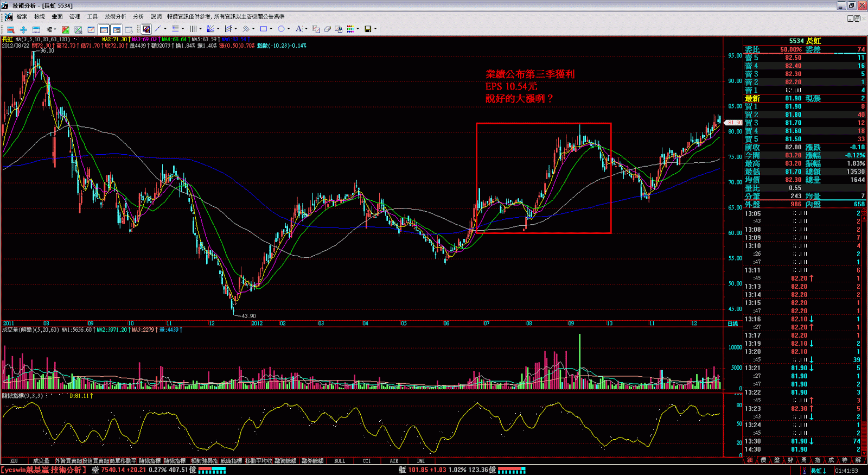Switch to the 威廉指標 indicator tab

coord(231,461)
